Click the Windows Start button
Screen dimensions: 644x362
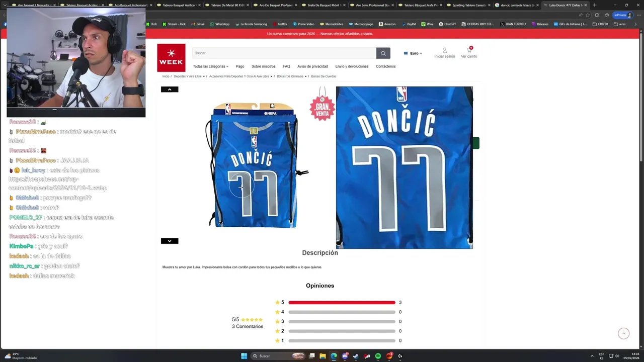click(x=244, y=356)
